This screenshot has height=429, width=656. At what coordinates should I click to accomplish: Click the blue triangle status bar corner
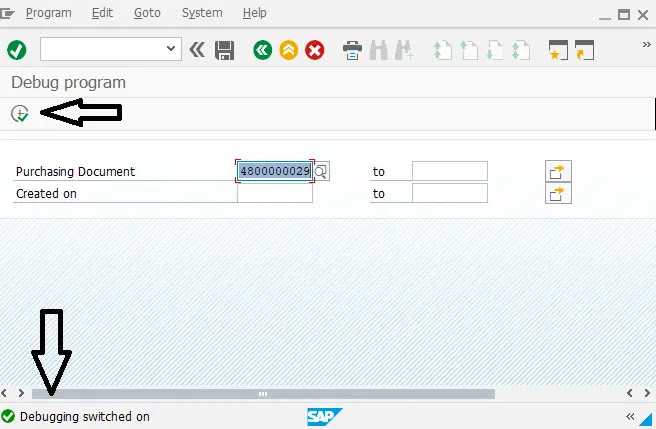tap(647, 419)
